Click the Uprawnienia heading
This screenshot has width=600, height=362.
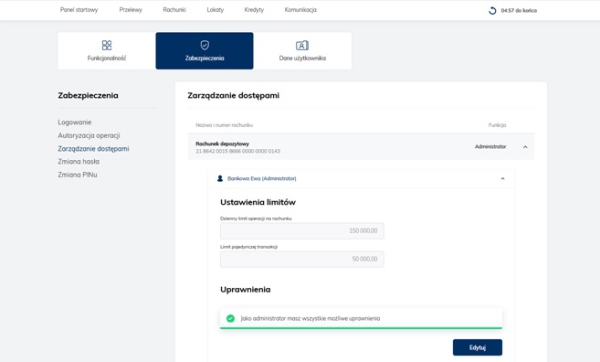pos(245,290)
